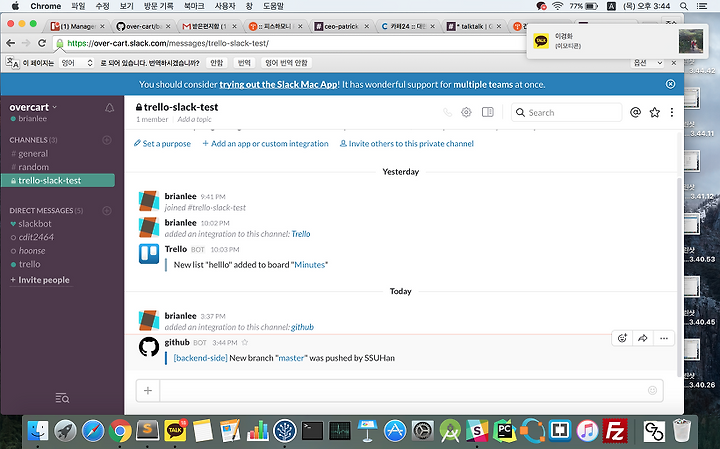This screenshot has height=449, width=720.
Task: Show mentions with @ icon
Action: pos(636,112)
